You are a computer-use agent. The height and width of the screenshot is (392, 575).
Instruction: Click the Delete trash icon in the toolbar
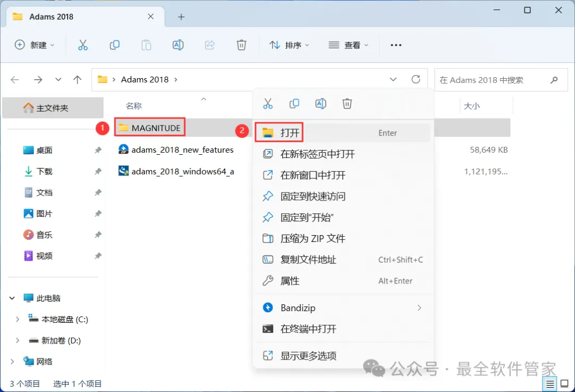(241, 45)
